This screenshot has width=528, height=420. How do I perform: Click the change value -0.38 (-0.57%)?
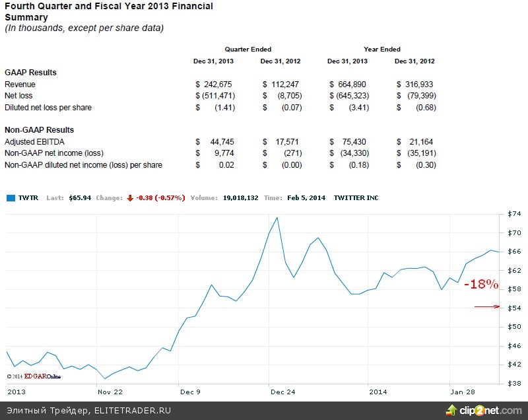[160, 198]
